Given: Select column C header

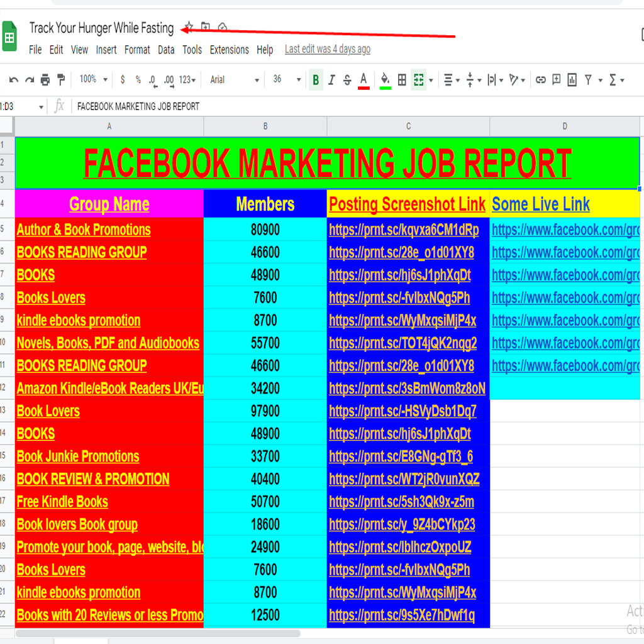Looking at the screenshot, I should 408,126.
